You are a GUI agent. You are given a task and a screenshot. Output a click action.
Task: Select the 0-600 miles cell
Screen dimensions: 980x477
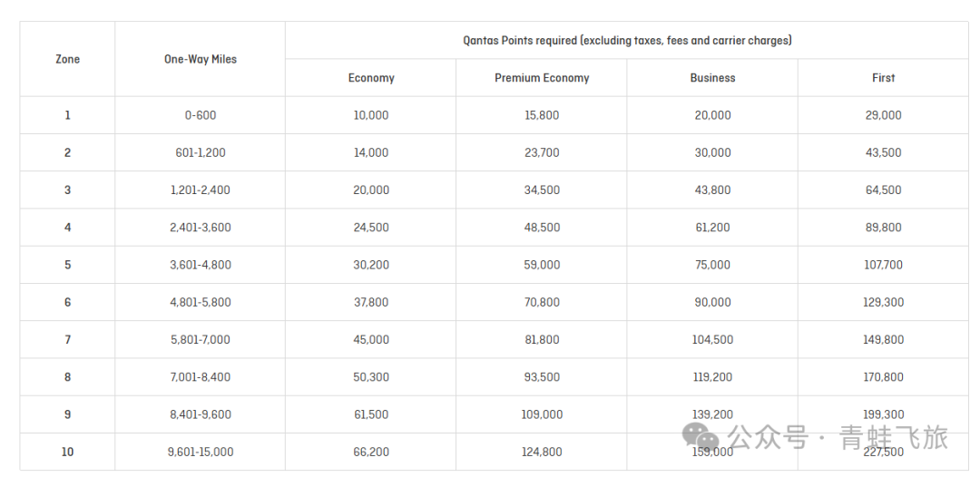pyautogui.click(x=201, y=115)
